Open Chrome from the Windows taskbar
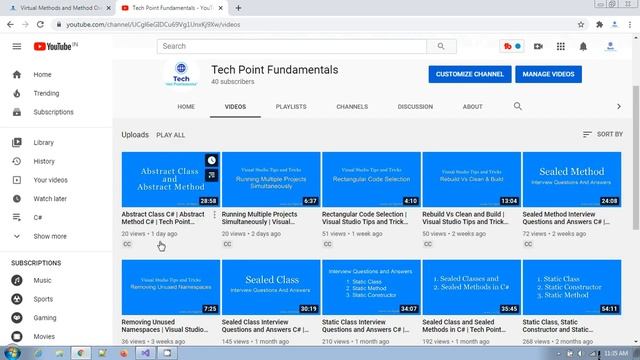This screenshot has width=640, height=360. click(81, 353)
